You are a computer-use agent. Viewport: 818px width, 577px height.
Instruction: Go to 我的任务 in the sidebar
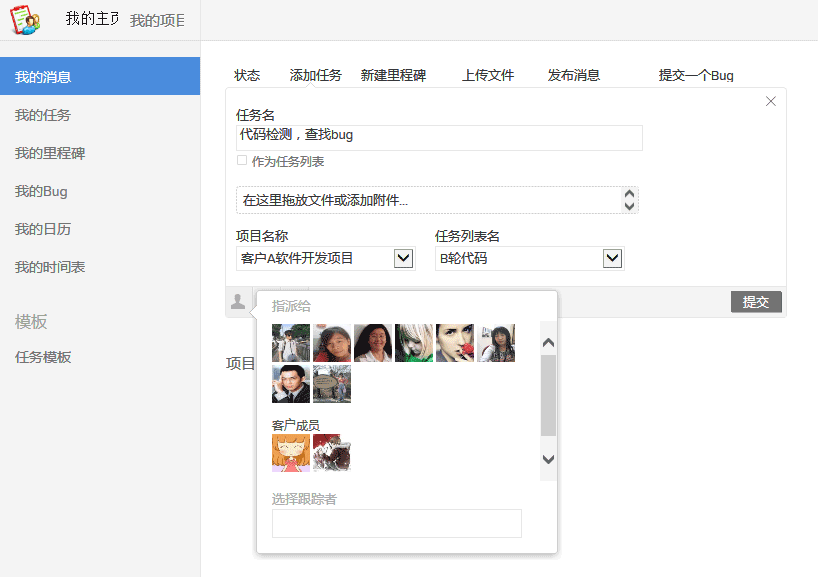coord(43,115)
